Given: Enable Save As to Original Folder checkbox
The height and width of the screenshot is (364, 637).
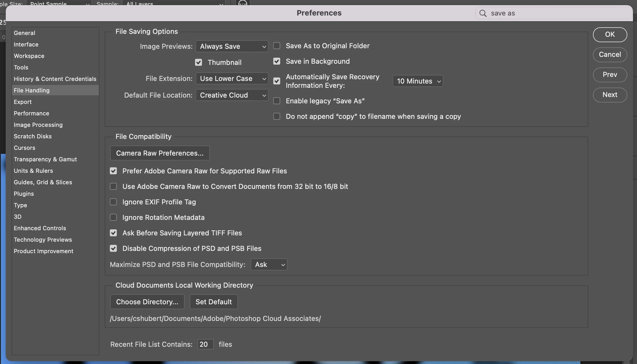Looking at the screenshot, I should [277, 46].
